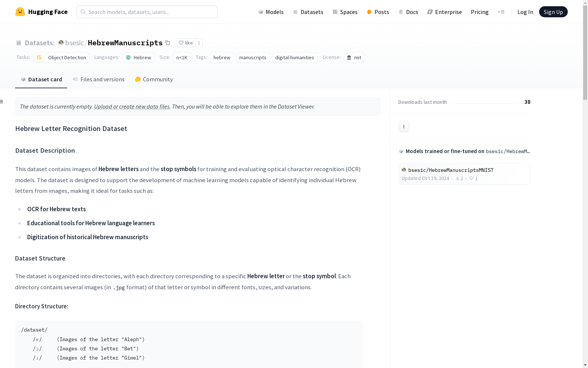Click the Dataset Structure heading
Image resolution: width=588 pixels, height=368 pixels.
click(40, 258)
